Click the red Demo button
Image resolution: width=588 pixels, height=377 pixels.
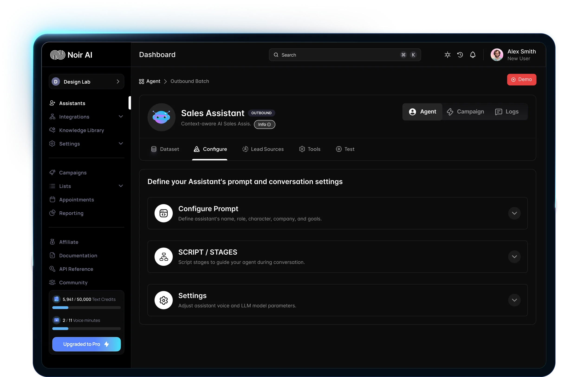click(521, 79)
